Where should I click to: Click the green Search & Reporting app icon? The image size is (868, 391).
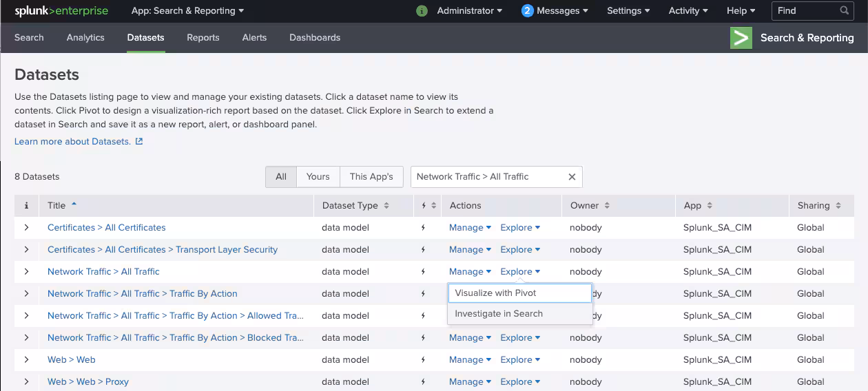point(741,38)
